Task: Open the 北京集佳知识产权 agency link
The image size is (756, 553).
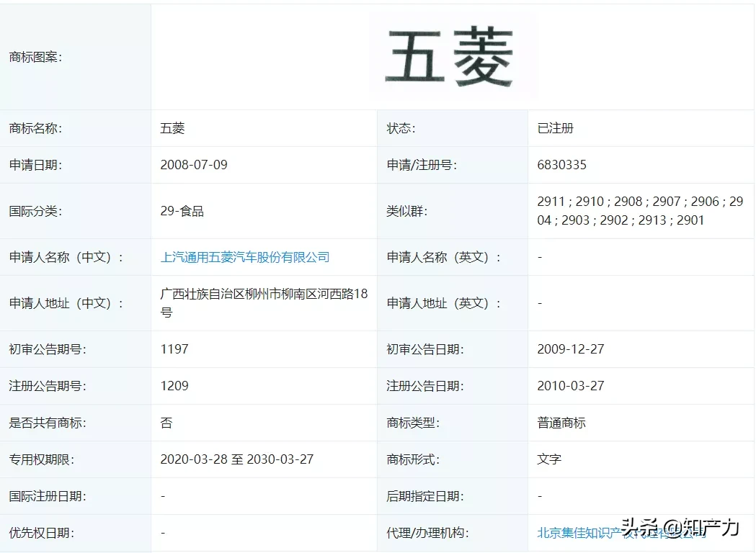Action: pyautogui.click(x=621, y=533)
